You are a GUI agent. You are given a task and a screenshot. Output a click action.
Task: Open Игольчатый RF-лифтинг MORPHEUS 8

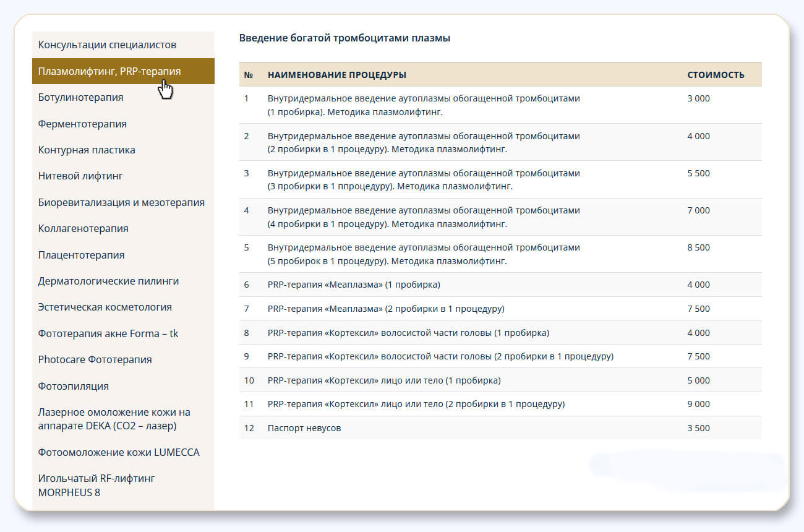[96, 485]
